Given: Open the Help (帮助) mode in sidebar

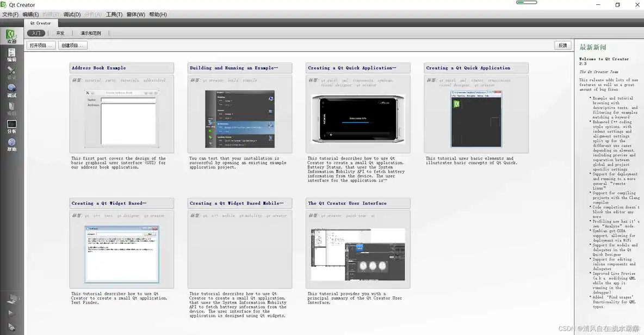Looking at the screenshot, I should tap(11, 144).
